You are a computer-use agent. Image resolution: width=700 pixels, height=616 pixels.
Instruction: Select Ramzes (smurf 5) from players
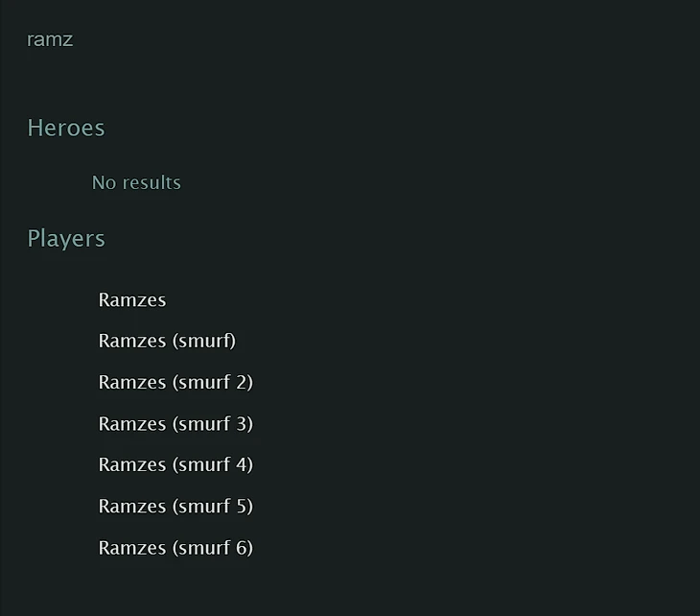(x=175, y=506)
